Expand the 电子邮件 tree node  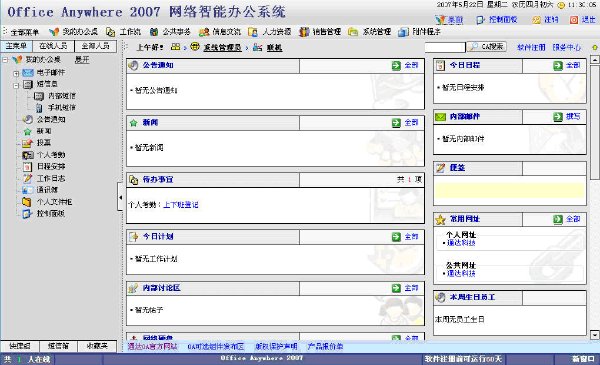coord(16,73)
